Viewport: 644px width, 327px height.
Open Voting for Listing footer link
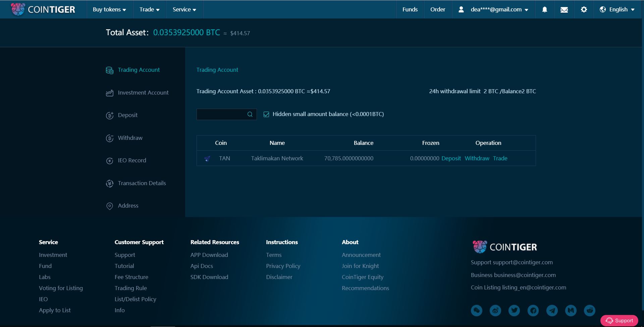pos(61,288)
